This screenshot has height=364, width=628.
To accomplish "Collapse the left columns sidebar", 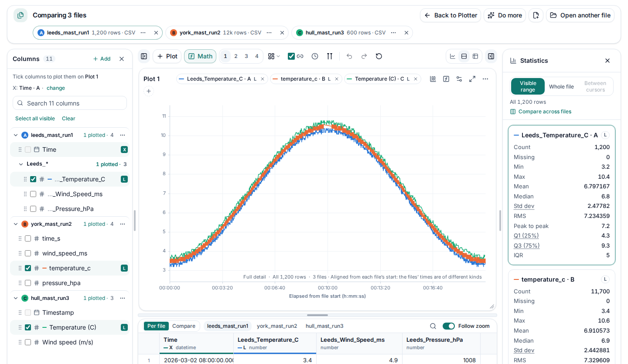I will tap(144, 56).
